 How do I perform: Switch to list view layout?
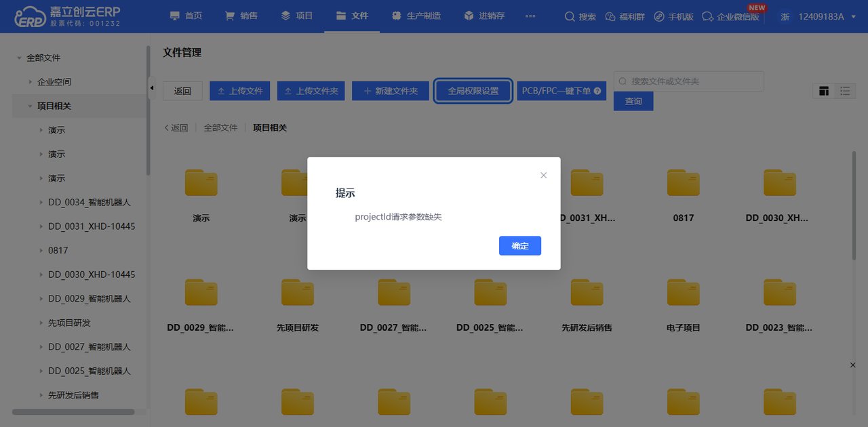[x=845, y=91]
